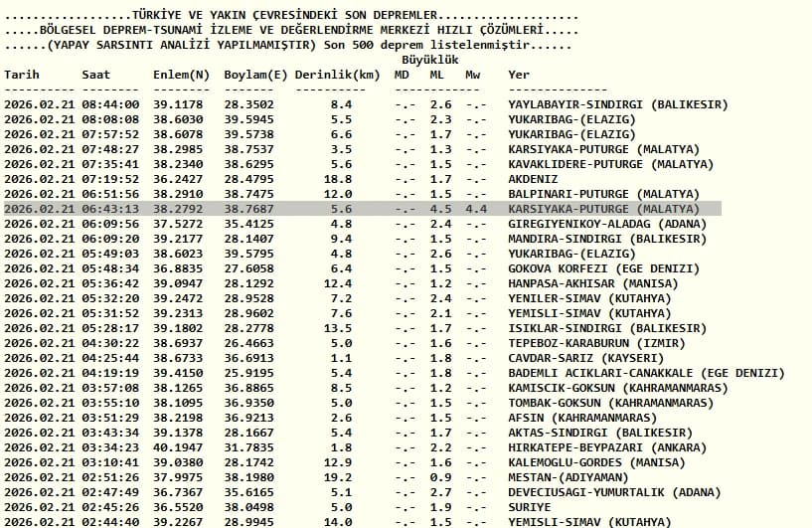Viewport: 812px width, 528px height.
Task: Click the Mw value 4.4 in highlighted row
Action: coord(476,209)
